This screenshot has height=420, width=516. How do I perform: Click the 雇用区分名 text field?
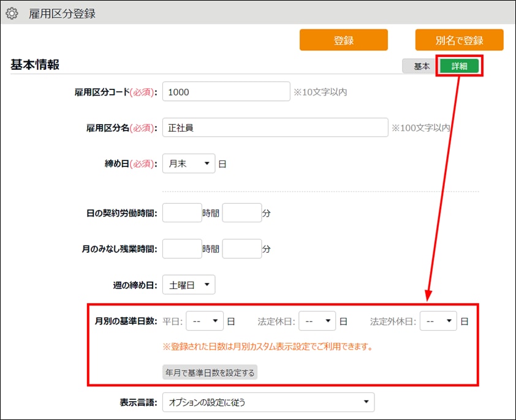275,128
